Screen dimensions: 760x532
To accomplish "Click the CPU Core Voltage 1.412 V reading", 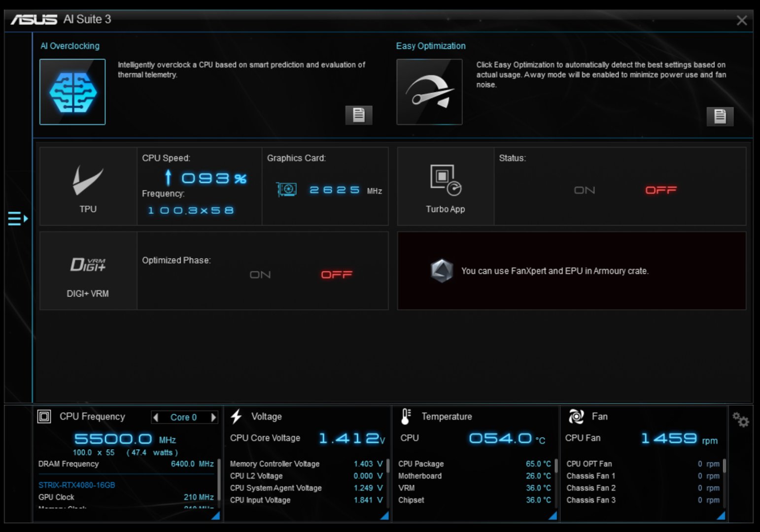I will 352,438.
